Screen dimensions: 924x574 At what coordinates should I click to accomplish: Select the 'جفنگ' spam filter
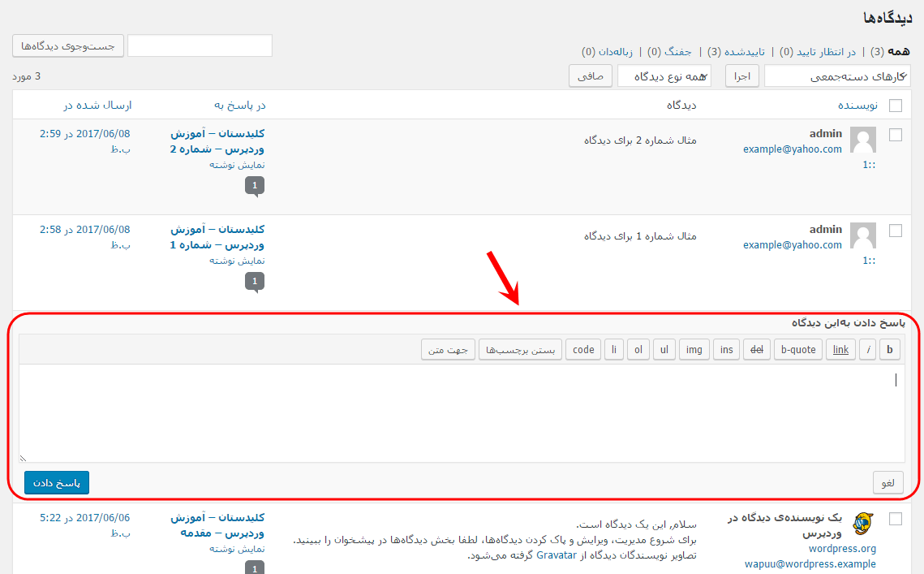pyautogui.click(x=677, y=52)
